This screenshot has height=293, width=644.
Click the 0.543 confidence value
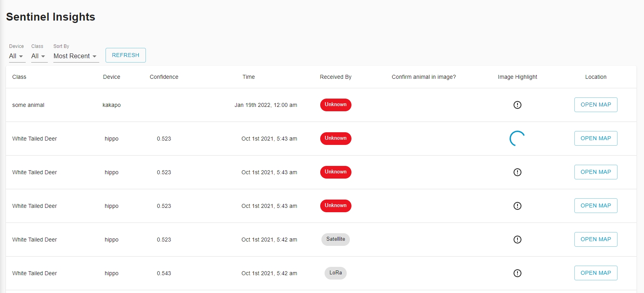coord(164,273)
